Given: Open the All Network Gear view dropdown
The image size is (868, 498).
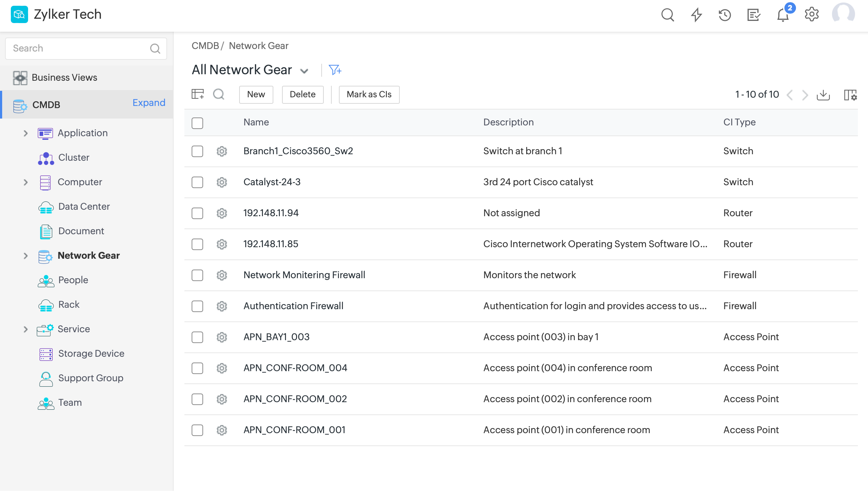Looking at the screenshot, I should (304, 71).
